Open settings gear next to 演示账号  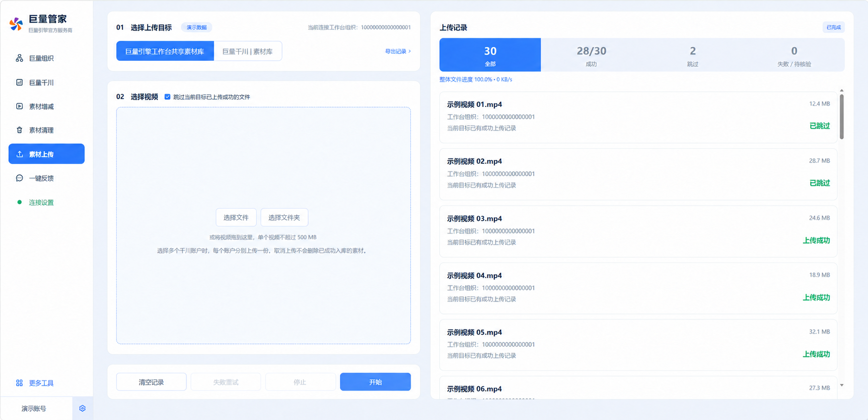click(x=82, y=408)
